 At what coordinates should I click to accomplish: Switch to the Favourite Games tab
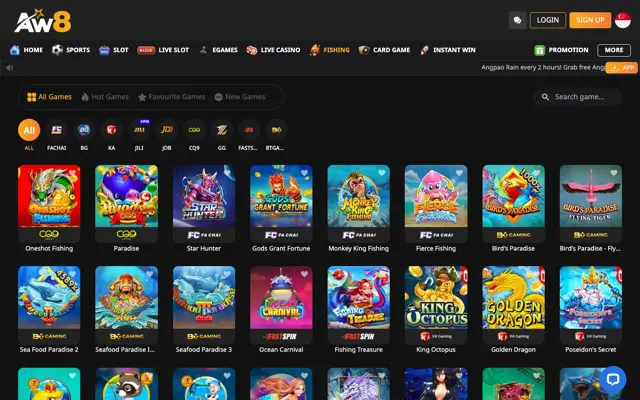tap(171, 97)
